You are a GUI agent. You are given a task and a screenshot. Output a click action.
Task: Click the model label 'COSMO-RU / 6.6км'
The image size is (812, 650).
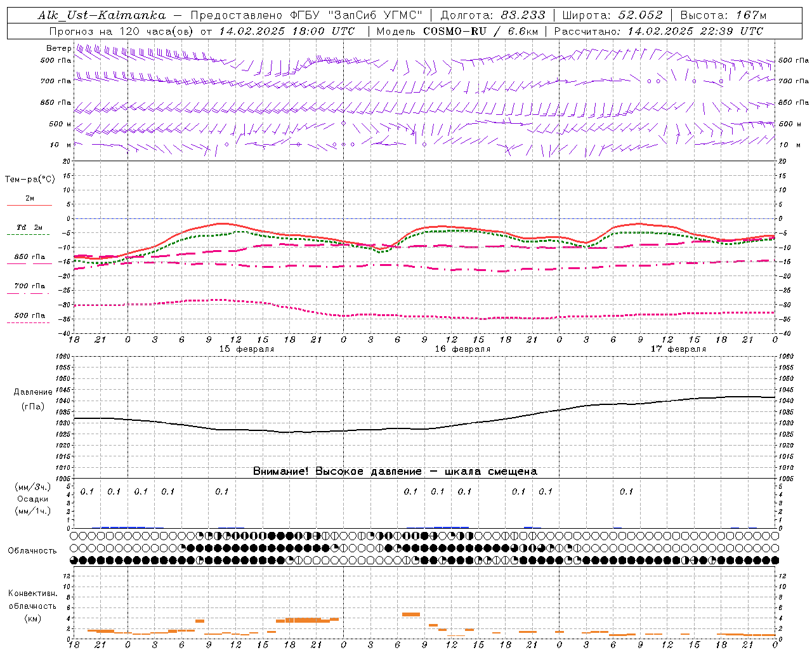[x=481, y=31]
